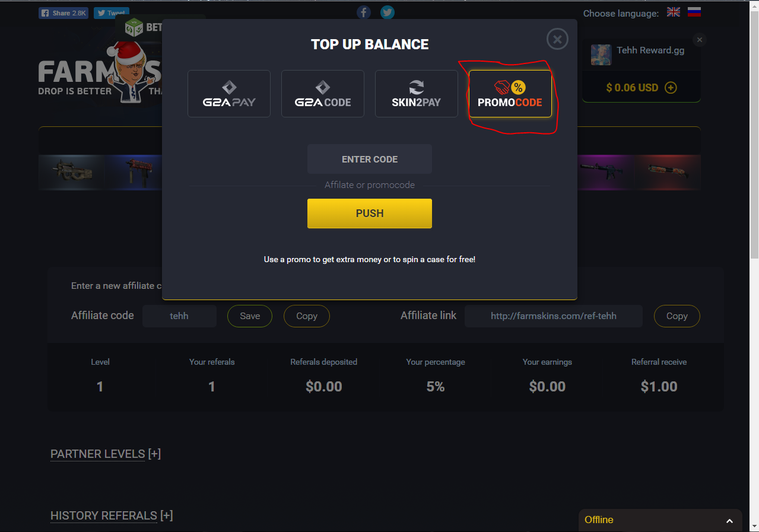
Task: Close the Top Up Balance dialog
Action: pos(557,39)
